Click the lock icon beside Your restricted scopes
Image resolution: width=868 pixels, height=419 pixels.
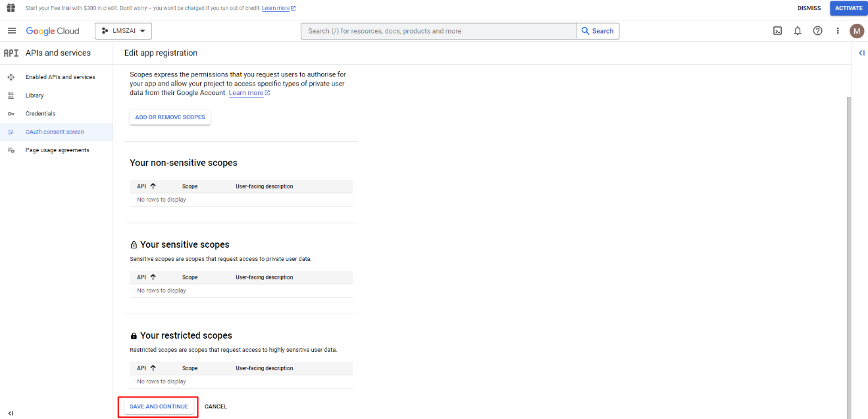point(134,336)
